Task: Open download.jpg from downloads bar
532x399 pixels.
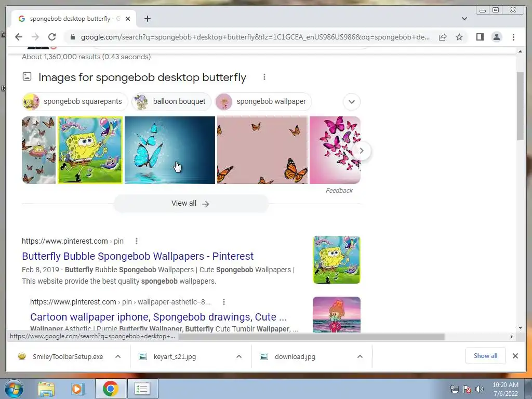Action: point(288,356)
